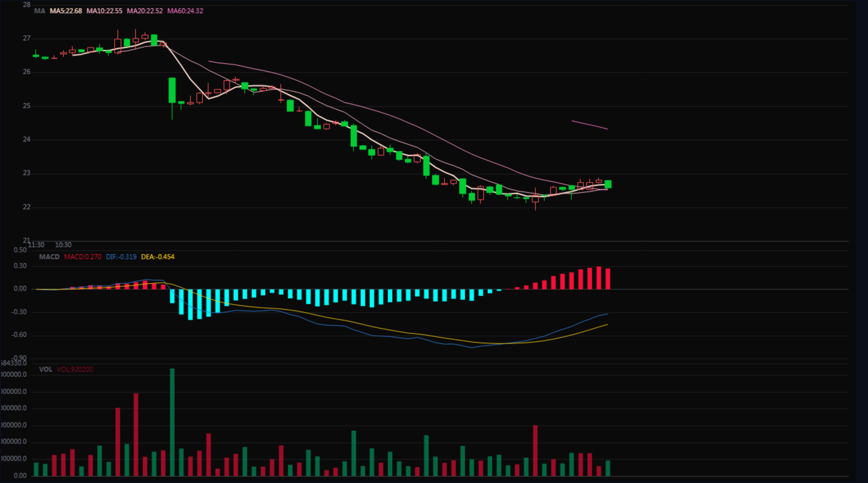The image size is (868, 483).
Task: Select the last green candlestick on the chart
Action: pos(608,184)
